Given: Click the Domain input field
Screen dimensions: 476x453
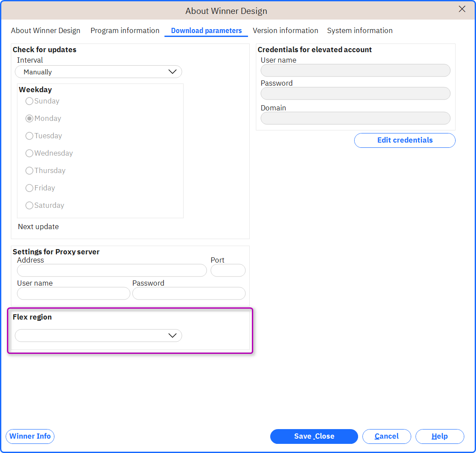Looking at the screenshot, I should pos(355,118).
